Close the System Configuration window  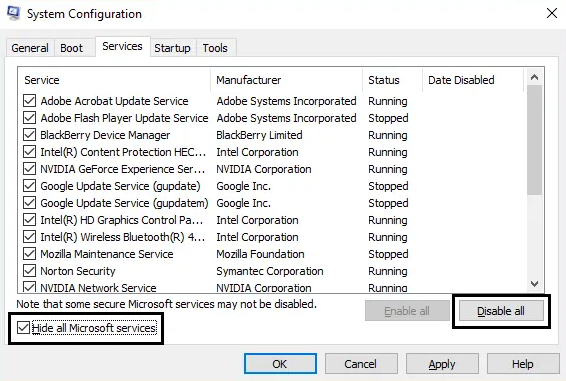[552, 13]
